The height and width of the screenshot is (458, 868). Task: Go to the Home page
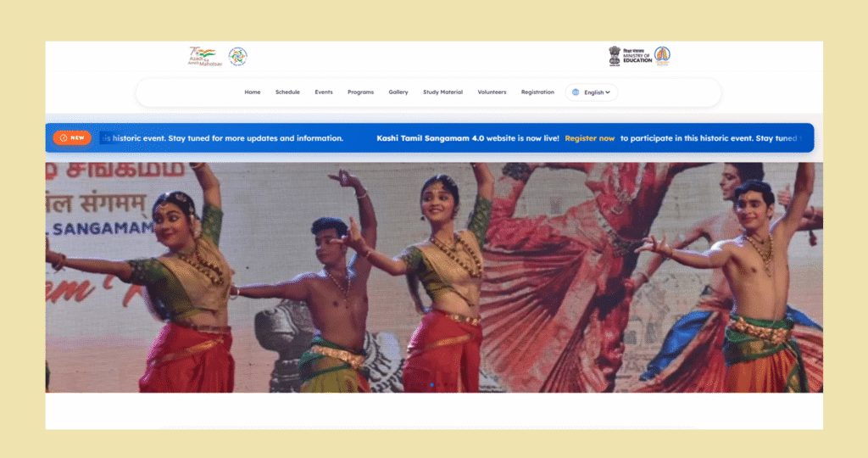(253, 92)
